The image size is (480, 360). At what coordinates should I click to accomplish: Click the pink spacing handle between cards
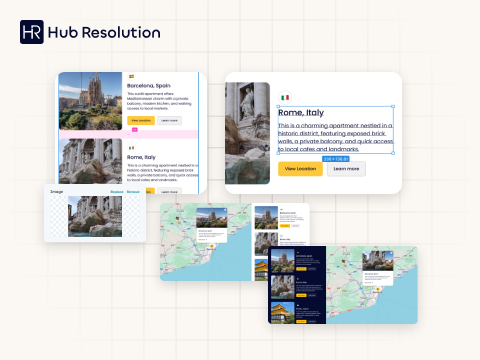click(135, 130)
